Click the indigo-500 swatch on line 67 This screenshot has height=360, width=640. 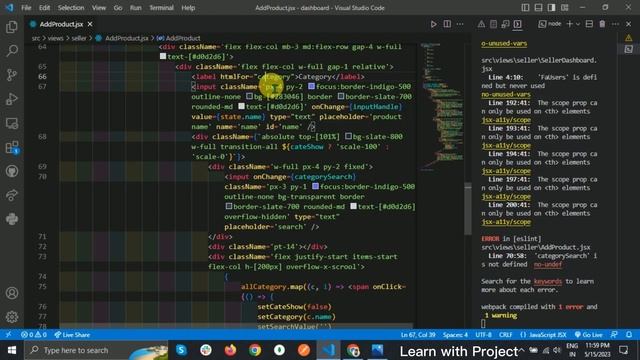click(311, 87)
